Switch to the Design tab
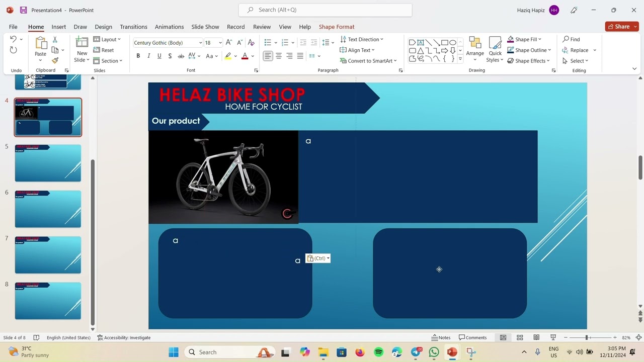 coord(103,27)
